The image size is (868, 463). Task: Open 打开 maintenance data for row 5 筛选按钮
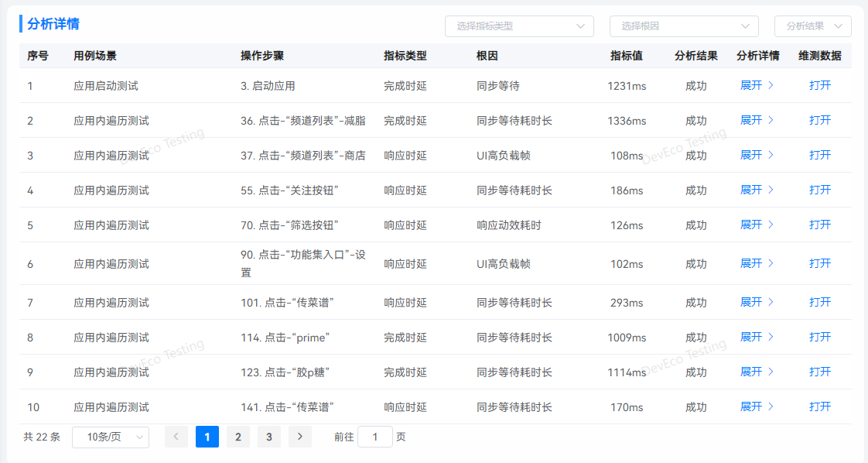point(820,225)
